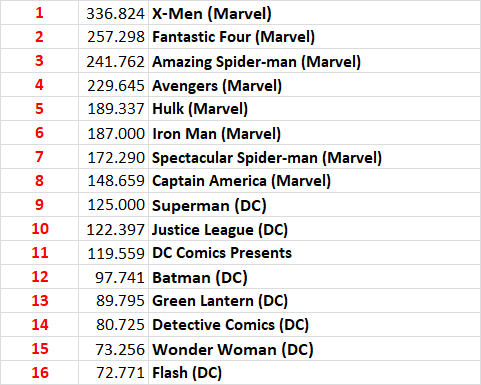
Task: Click the Iron Man (Marvel) cell
Action: [314, 133]
